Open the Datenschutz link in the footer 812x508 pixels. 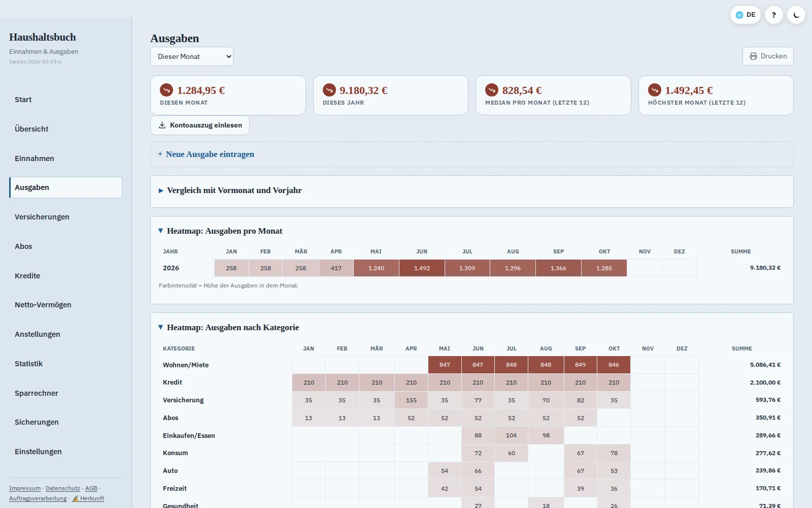pyautogui.click(x=63, y=488)
